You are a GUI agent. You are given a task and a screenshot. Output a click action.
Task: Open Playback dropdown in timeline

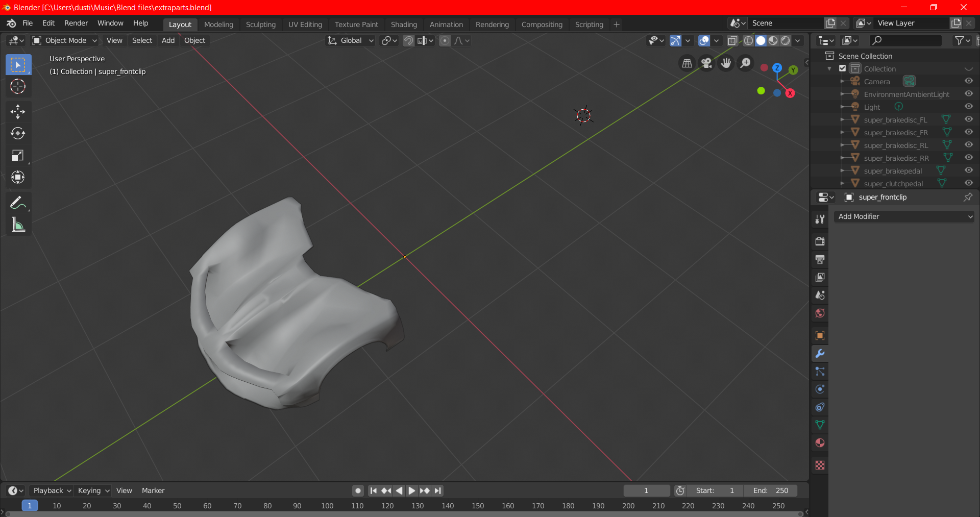[52, 490]
